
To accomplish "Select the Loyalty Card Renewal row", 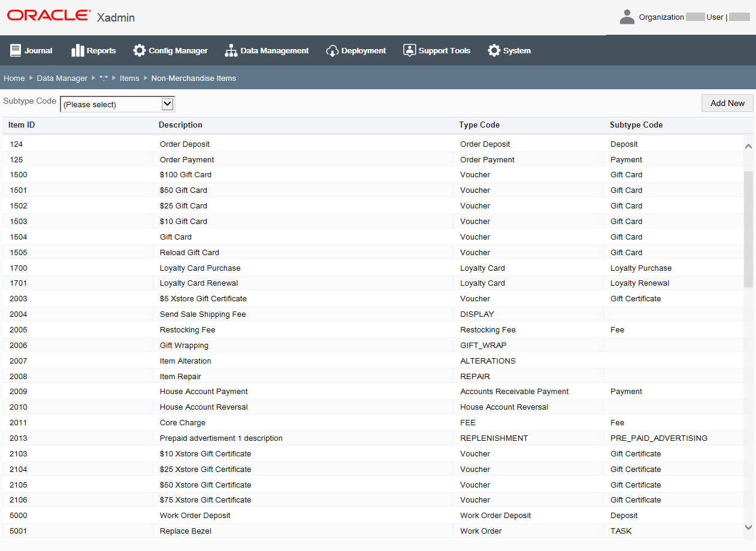I will pos(373,283).
